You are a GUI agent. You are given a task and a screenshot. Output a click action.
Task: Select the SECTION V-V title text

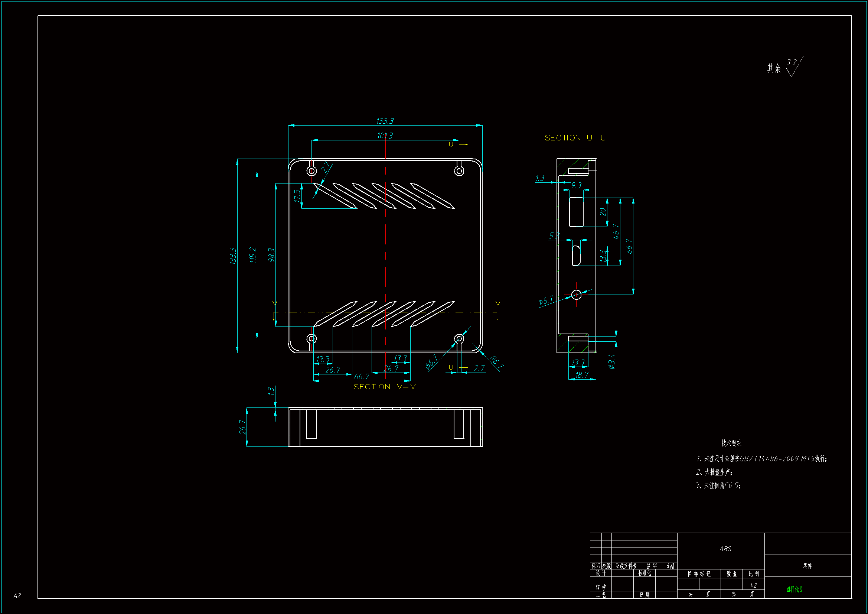(385, 387)
